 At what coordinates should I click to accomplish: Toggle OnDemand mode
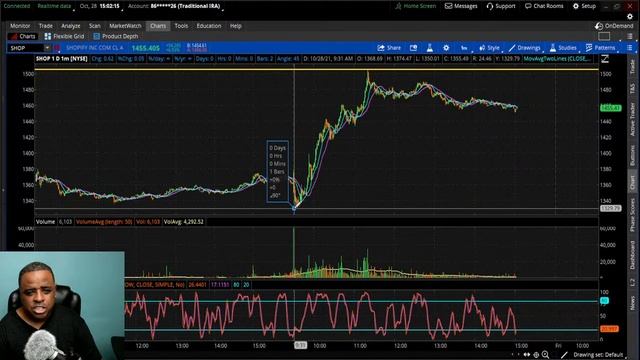tap(614, 26)
